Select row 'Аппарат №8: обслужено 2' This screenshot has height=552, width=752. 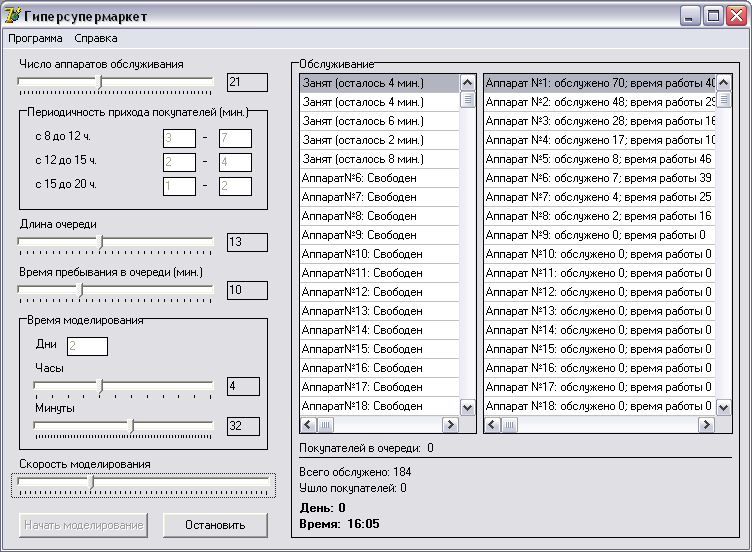point(599,216)
